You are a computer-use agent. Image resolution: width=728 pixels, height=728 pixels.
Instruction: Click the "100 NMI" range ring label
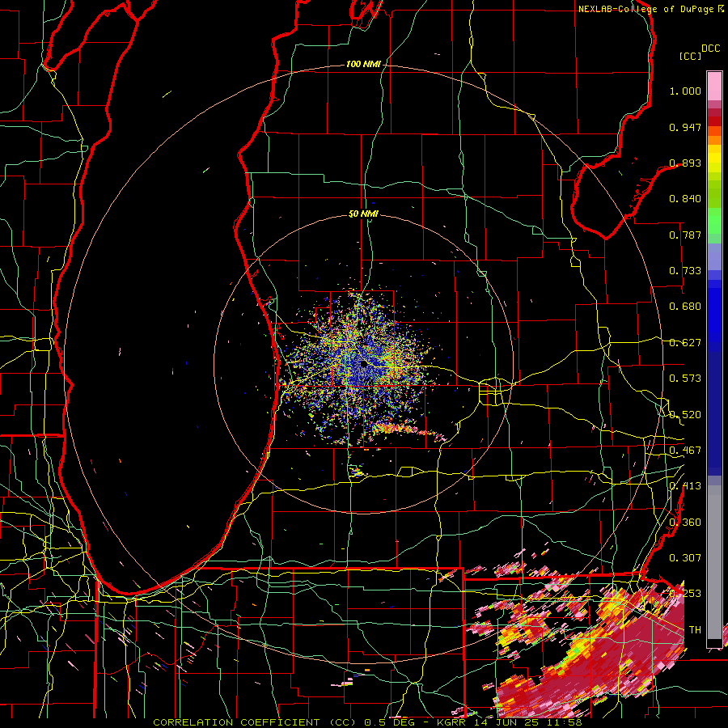[363, 64]
